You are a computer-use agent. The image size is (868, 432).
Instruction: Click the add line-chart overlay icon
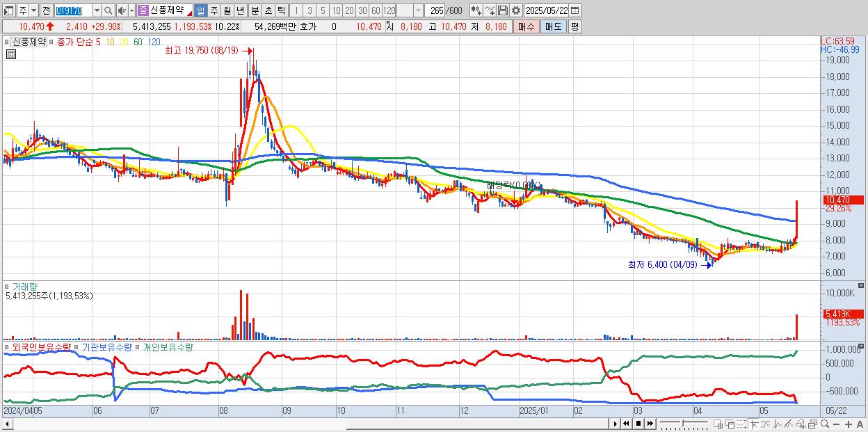pos(489,10)
